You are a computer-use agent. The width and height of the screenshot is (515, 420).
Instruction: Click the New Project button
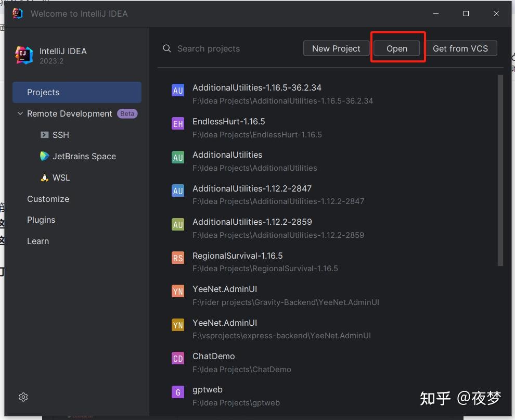pyautogui.click(x=336, y=48)
